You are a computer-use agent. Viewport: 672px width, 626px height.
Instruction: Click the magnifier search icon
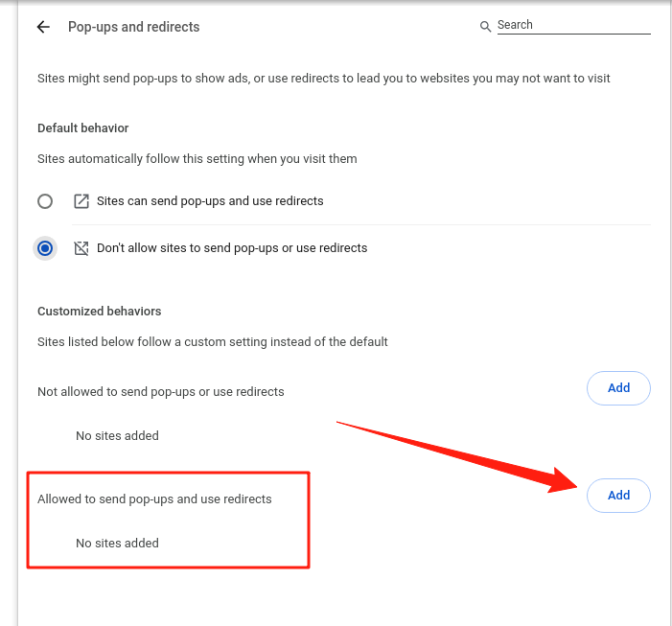point(485,26)
